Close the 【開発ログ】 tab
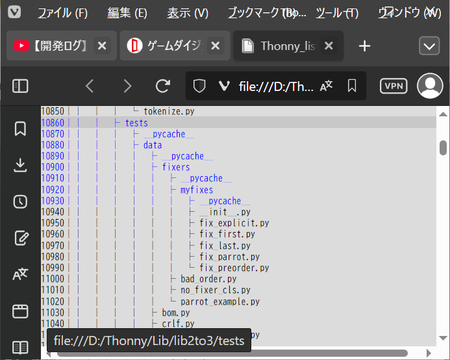 pos(102,46)
